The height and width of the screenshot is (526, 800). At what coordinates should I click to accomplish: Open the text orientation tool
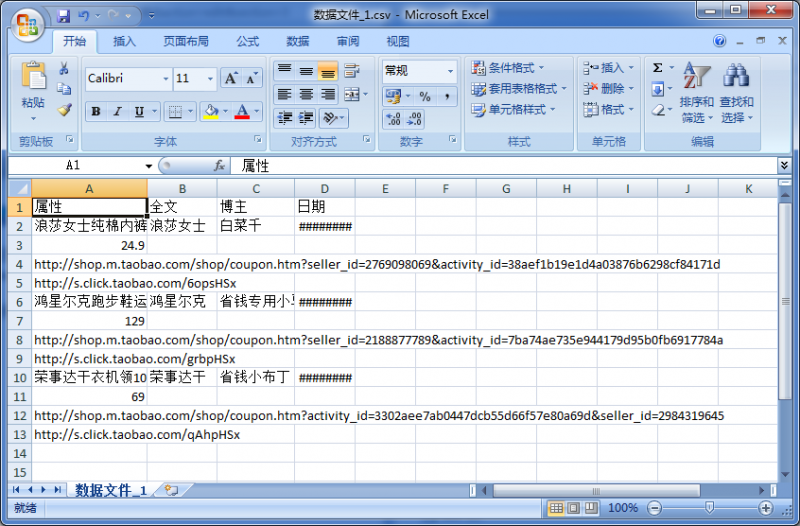click(330, 118)
